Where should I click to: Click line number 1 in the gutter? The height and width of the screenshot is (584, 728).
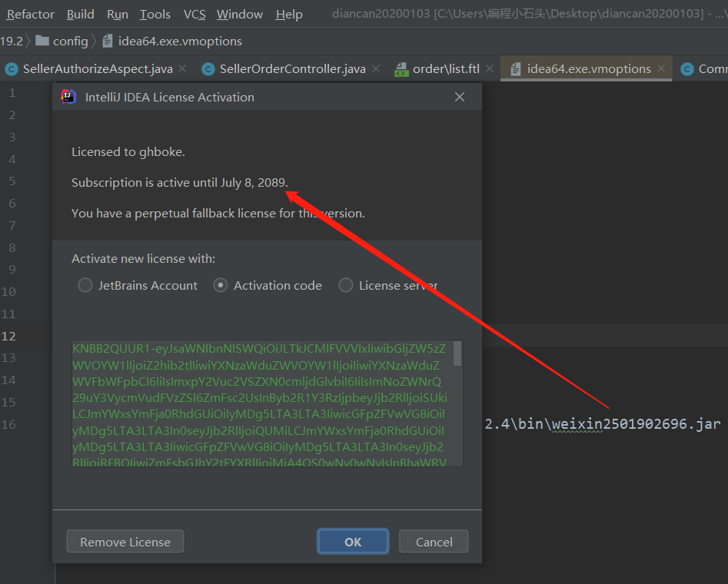12,92
